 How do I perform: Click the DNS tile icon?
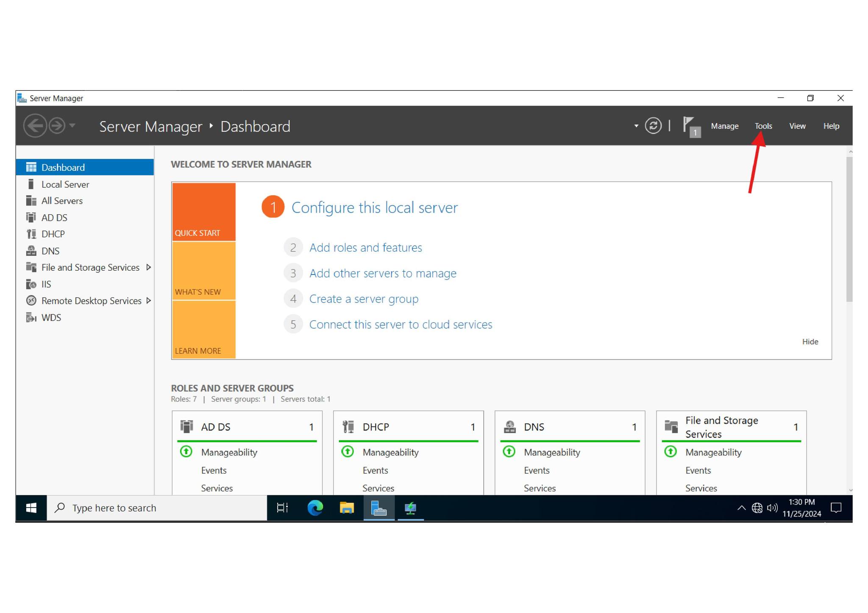(509, 427)
